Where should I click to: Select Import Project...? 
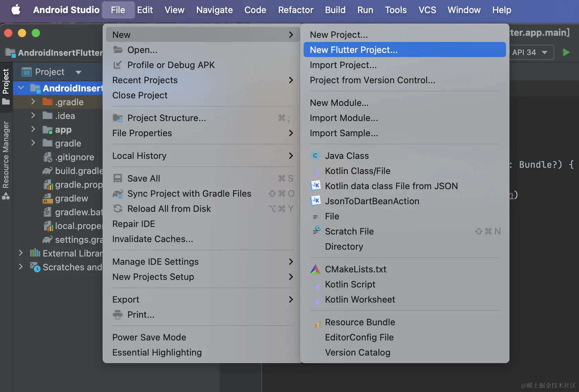tap(405, 65)
